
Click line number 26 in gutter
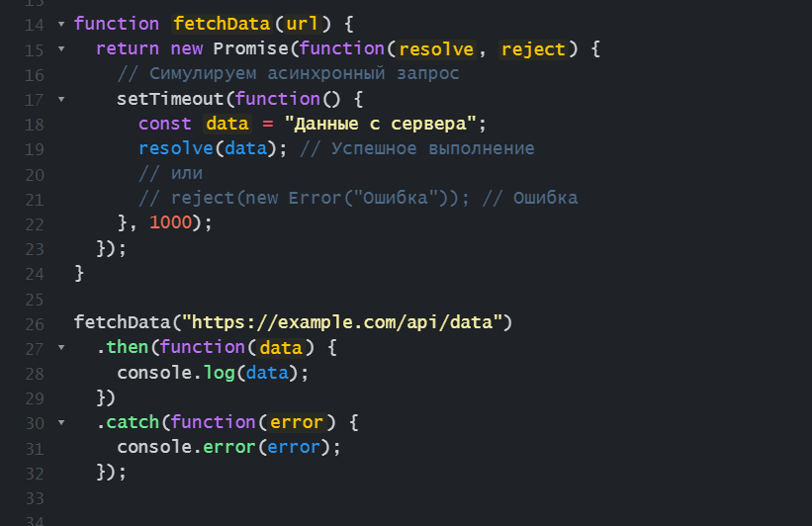[x=32, y=323]
